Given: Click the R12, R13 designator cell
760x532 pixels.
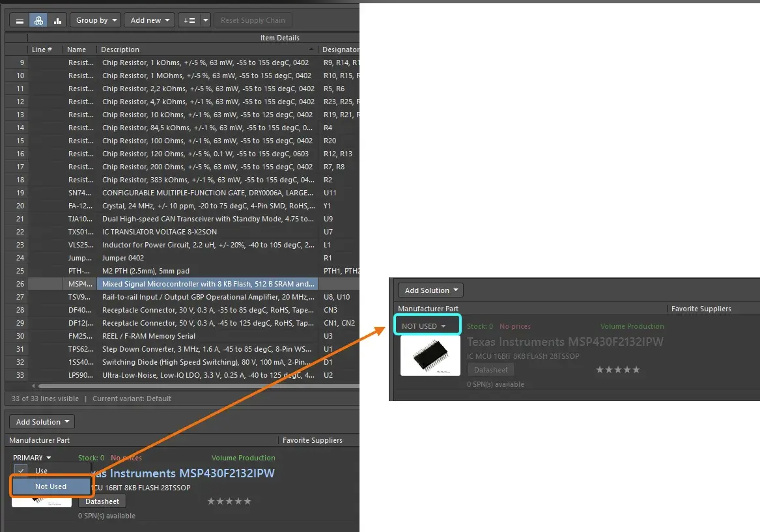Looking at the screenshot, I should [x=338, y=154].
